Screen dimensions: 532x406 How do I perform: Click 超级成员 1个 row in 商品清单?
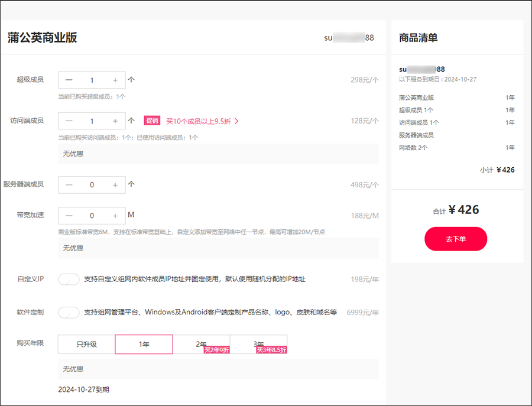(457, 111)
